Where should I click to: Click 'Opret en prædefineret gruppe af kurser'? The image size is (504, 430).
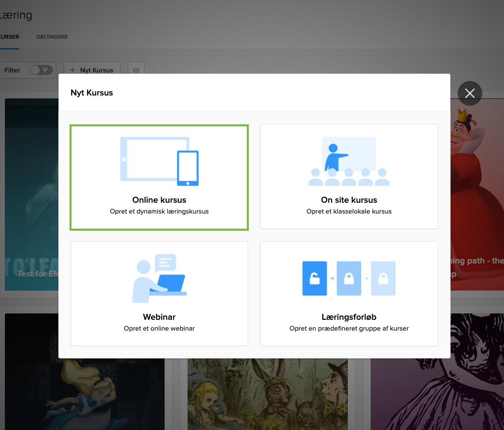(349, 328)
